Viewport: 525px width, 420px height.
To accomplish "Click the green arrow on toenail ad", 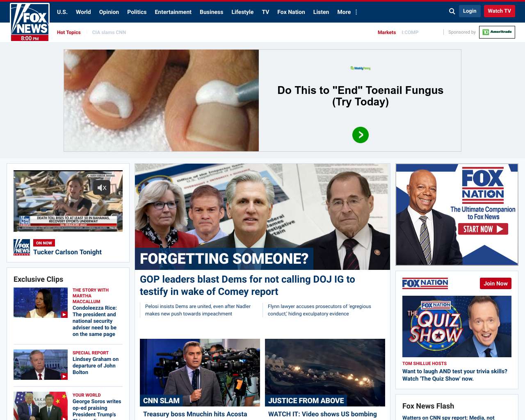I will tap(361, 135).
